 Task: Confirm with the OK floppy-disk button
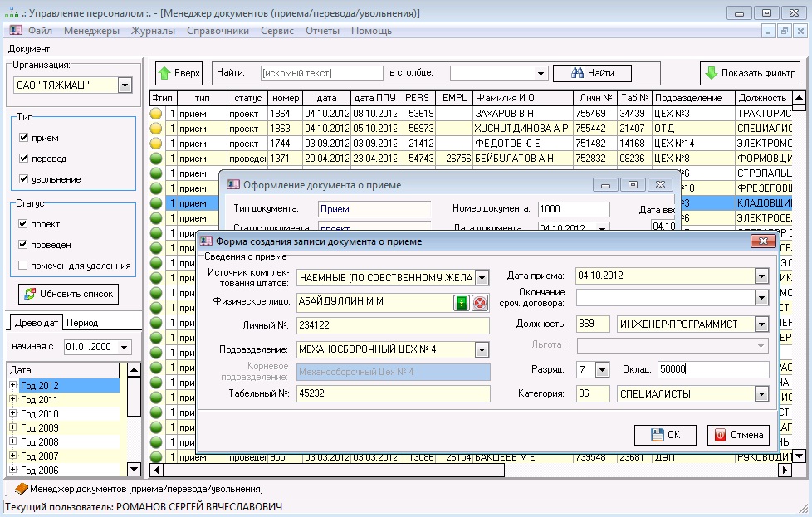(x=665, y=435)
